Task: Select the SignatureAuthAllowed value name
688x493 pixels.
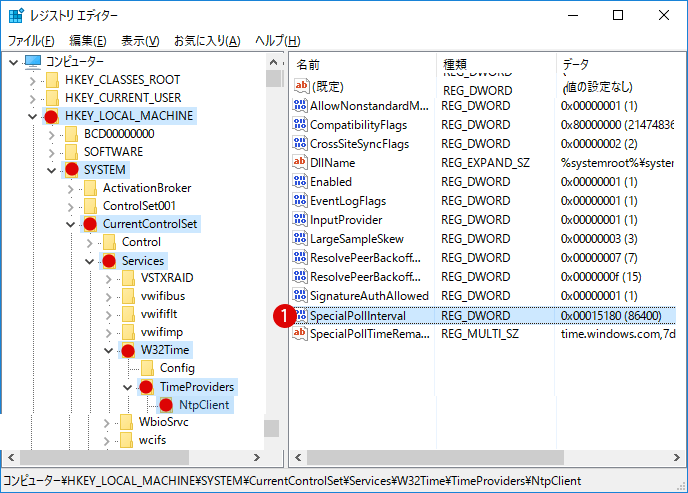Action: click(369, 296)
